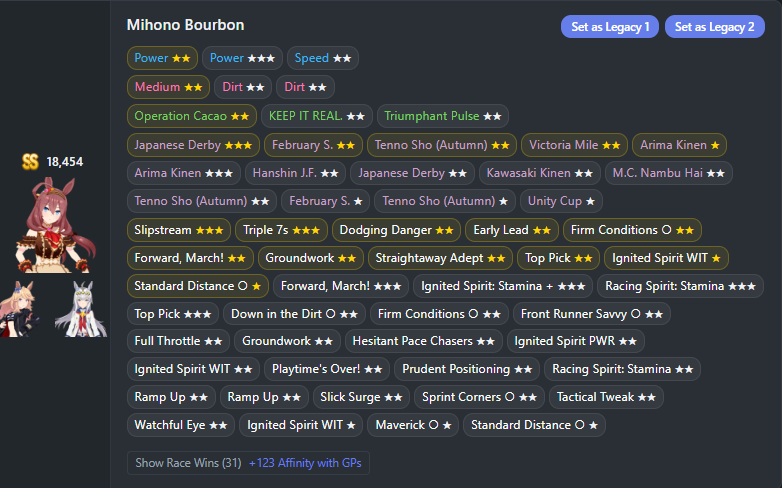Select gold Top Pick two-star chip
Viewport: 782px width, 488px height.
559,257
